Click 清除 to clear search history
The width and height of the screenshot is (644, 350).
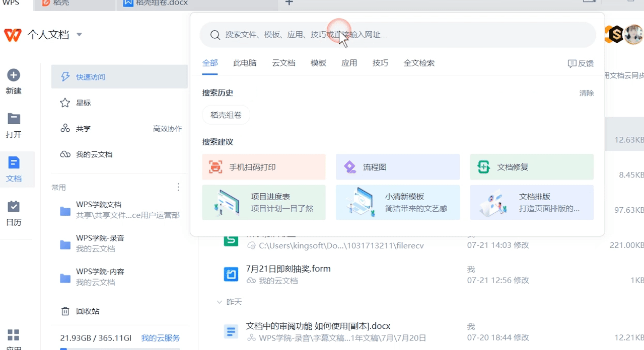pos(587,93)
